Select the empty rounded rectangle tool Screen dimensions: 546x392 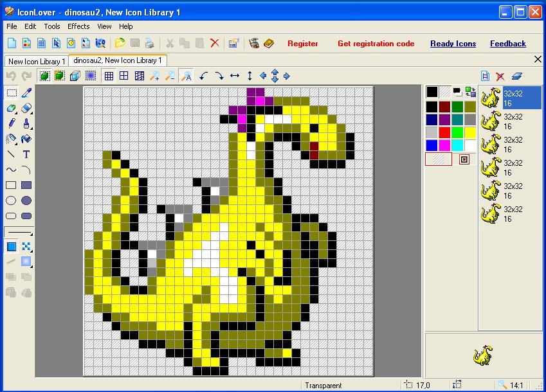(12, 216)
